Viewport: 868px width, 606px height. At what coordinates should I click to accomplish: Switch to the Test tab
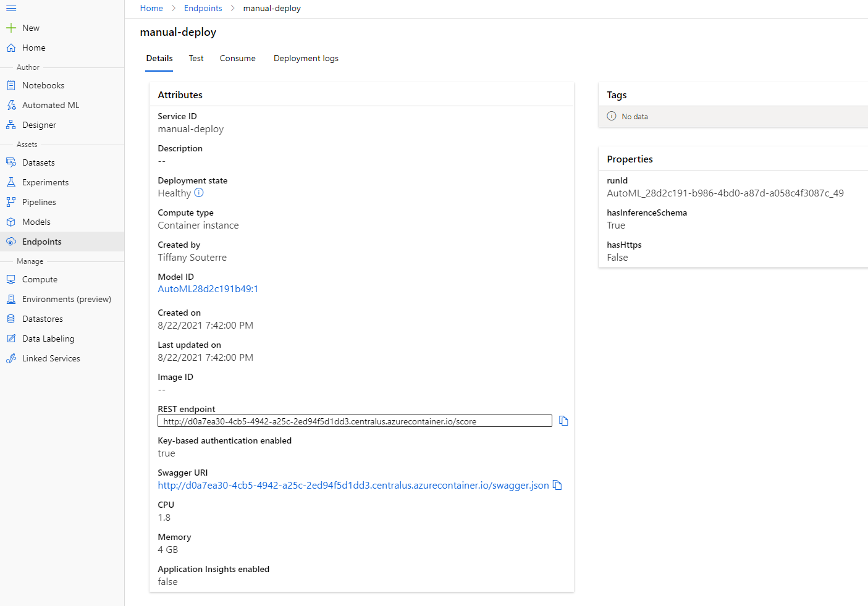pos(196,58)
